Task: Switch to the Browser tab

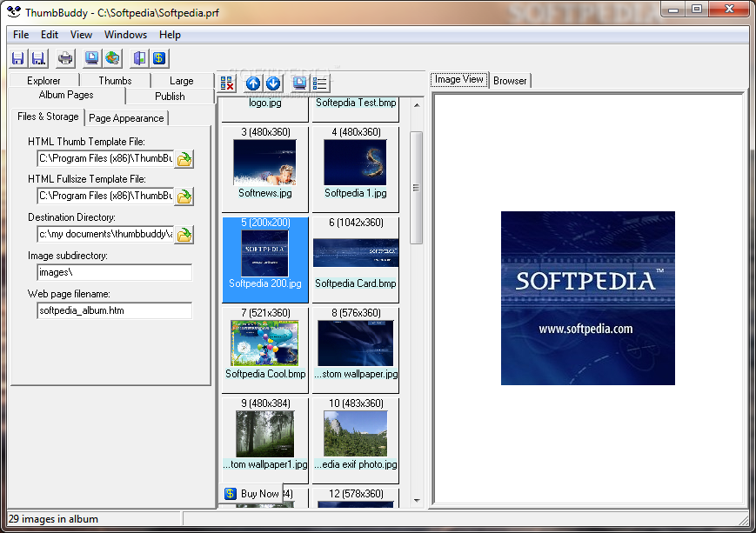Action: tap(510, 81)
